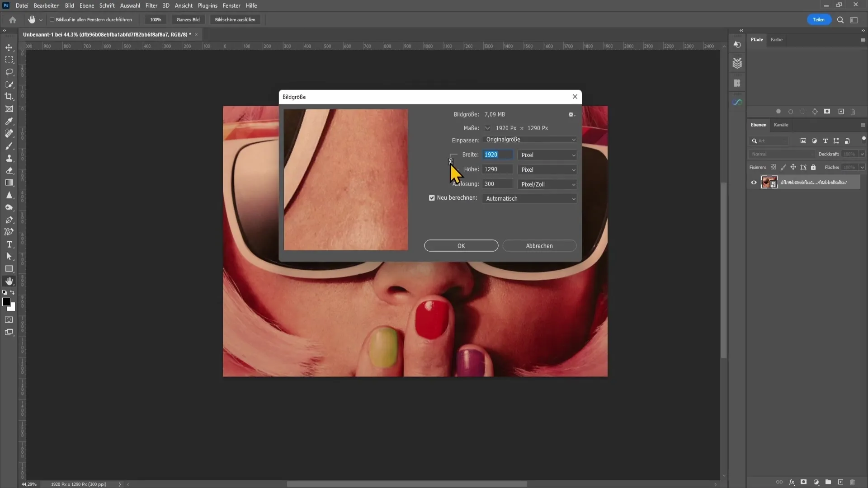Switch to the Farbe tab
The image size is (868, 488).
pyautogui.click(x=776, y=40)
